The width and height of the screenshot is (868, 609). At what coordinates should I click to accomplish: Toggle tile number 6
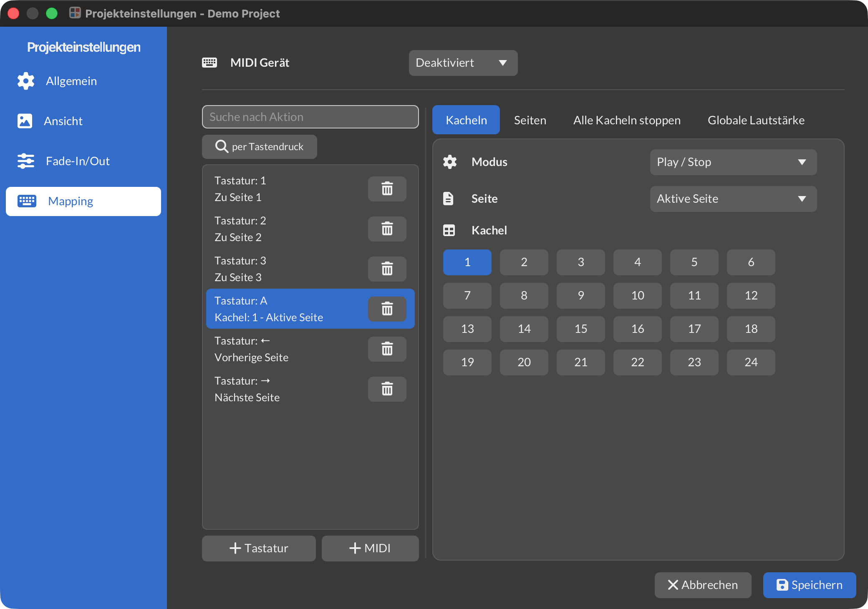[751, 262]
